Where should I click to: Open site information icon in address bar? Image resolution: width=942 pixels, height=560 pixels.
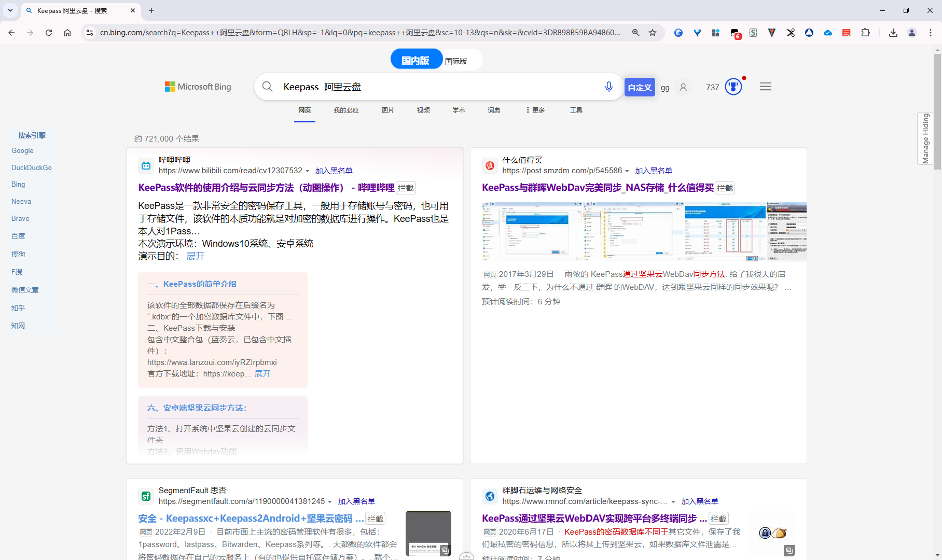coord(90,33)
